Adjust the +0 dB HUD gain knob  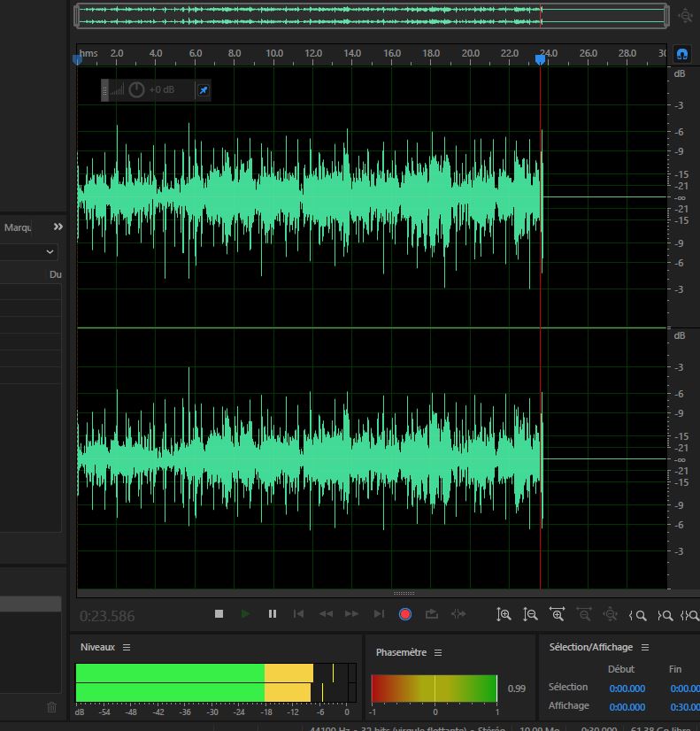137,90
